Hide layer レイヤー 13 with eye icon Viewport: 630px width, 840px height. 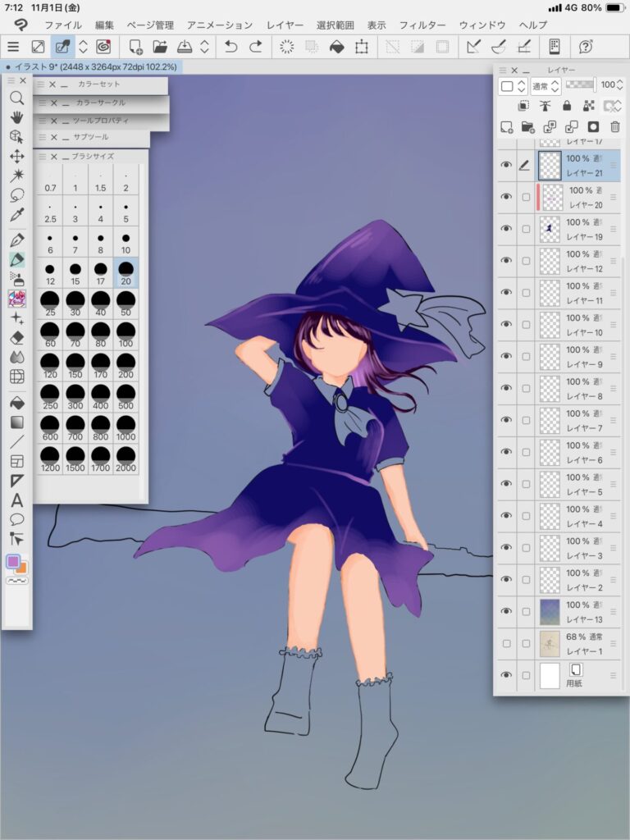coord(506,611)
